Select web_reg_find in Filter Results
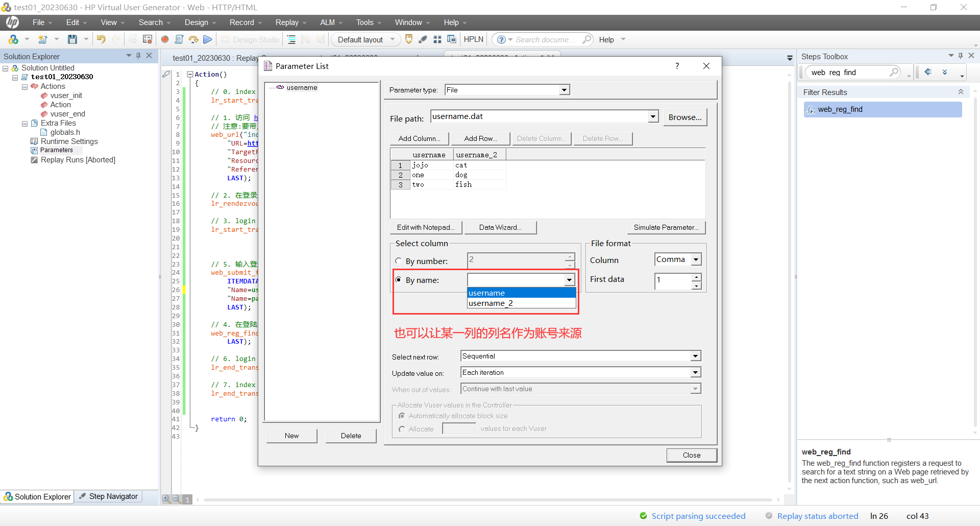980x526 pixels. pos(883,109)
